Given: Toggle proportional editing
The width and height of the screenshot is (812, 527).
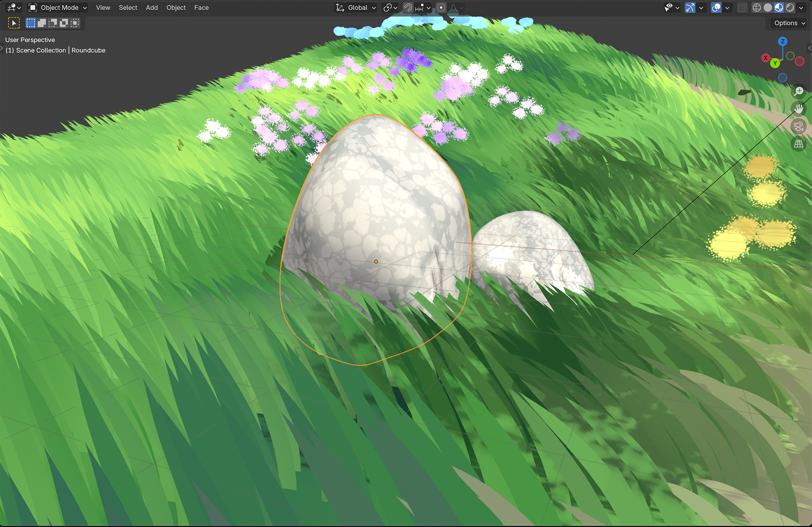Looking at the screenshot, I should [x=441, y=8].
